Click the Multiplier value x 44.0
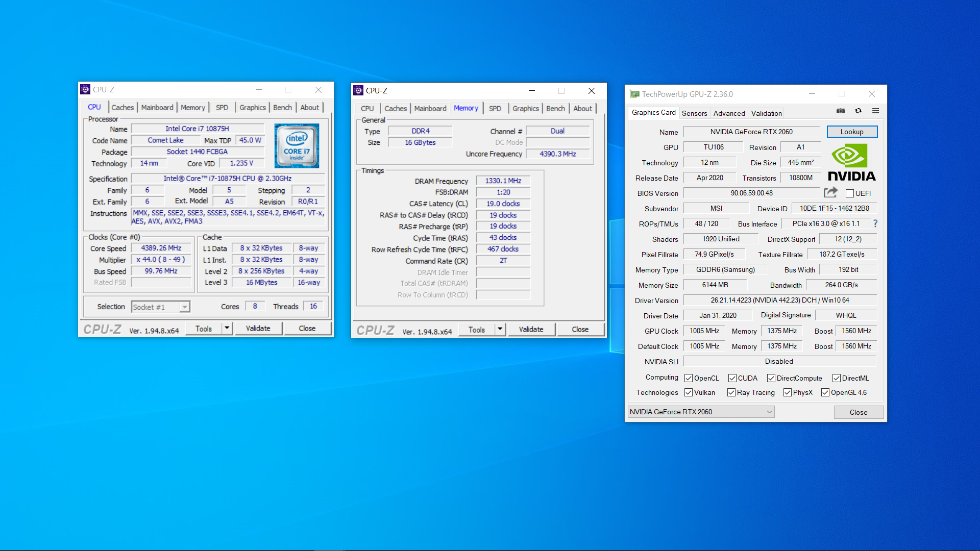 [161, 259]
